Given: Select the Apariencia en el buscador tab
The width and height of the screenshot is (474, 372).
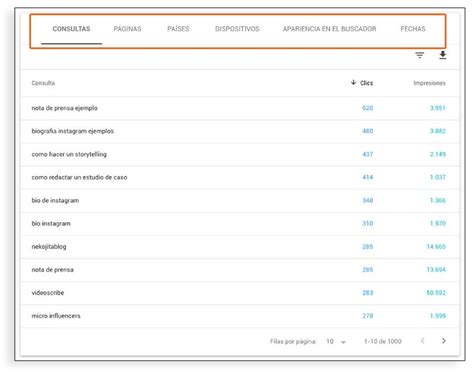Looking at the screenshot, I should (329, 29).
